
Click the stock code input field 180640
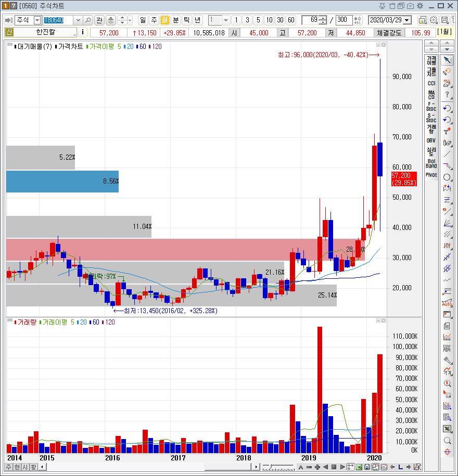point(55,20)
